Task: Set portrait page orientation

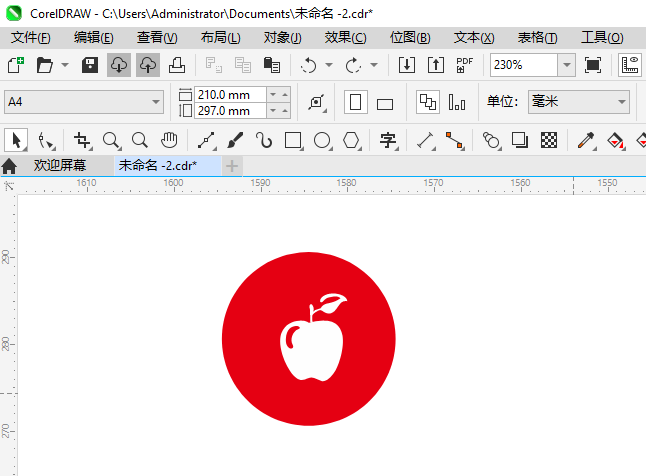Action: tap(356, 102)
